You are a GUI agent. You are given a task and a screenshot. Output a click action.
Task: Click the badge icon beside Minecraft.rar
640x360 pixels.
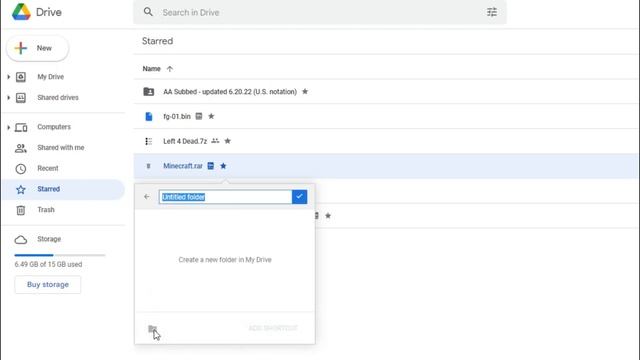click(211, 166)
